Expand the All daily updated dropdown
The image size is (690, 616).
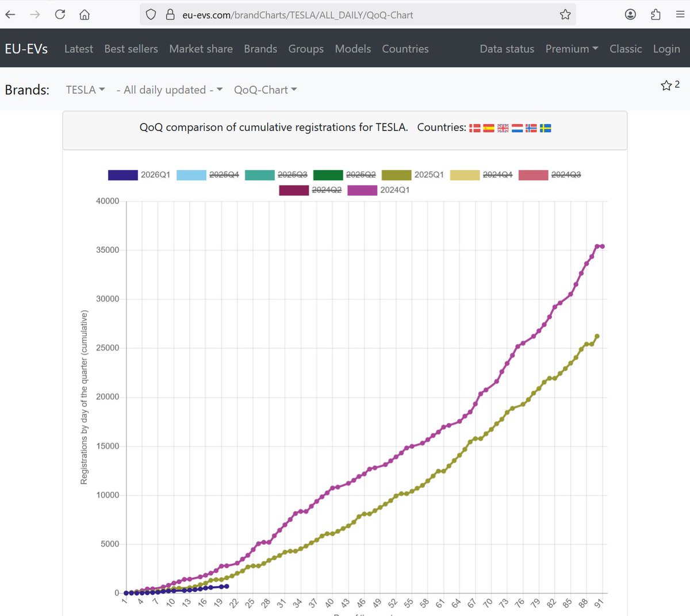point(170,90)
